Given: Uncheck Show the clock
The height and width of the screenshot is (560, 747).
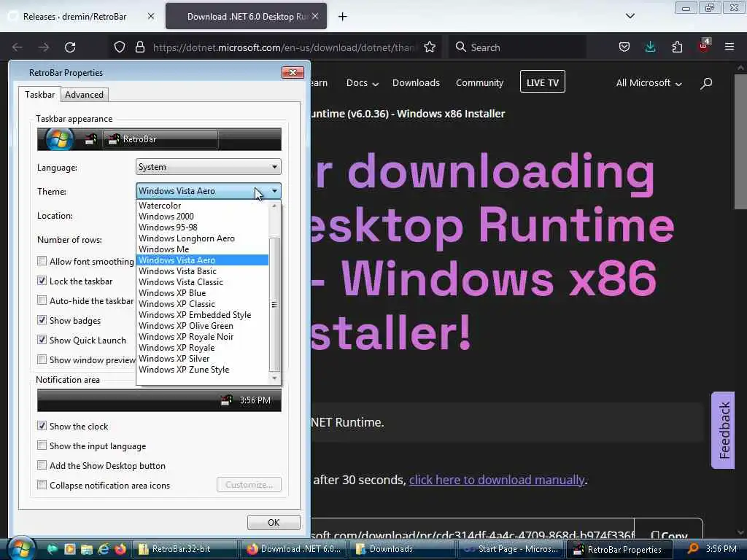Looking at the screenshot, I should 42,426.
